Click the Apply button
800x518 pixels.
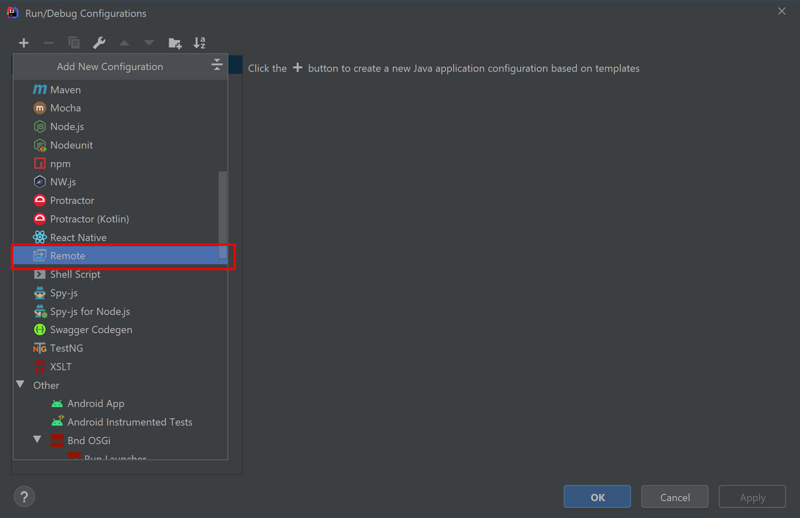tap(752, 497)
